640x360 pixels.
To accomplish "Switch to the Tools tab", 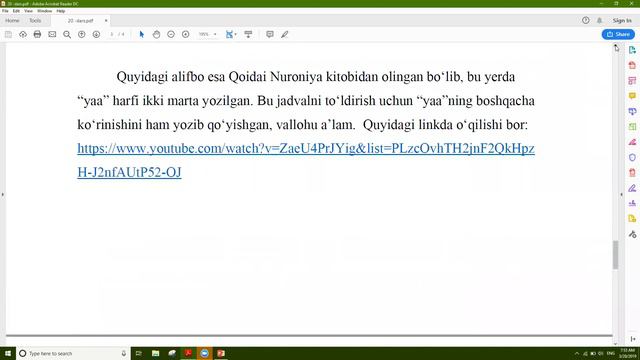I will click(35, 20).
